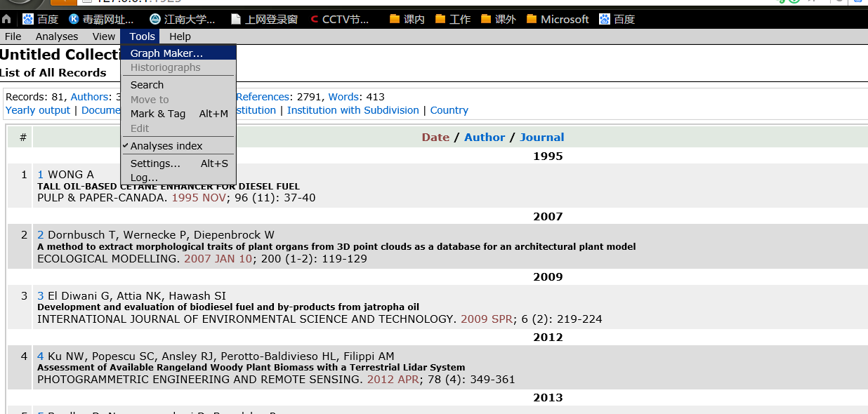Open the 课内 bookmarks folder

[x=407, y=19]
